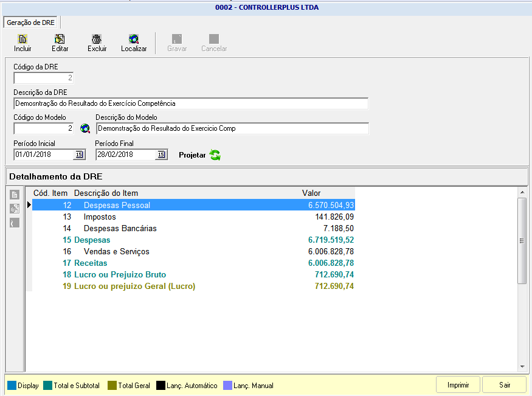Click the grayed Gravar icon
532x396 pixels.
[177, 39]
